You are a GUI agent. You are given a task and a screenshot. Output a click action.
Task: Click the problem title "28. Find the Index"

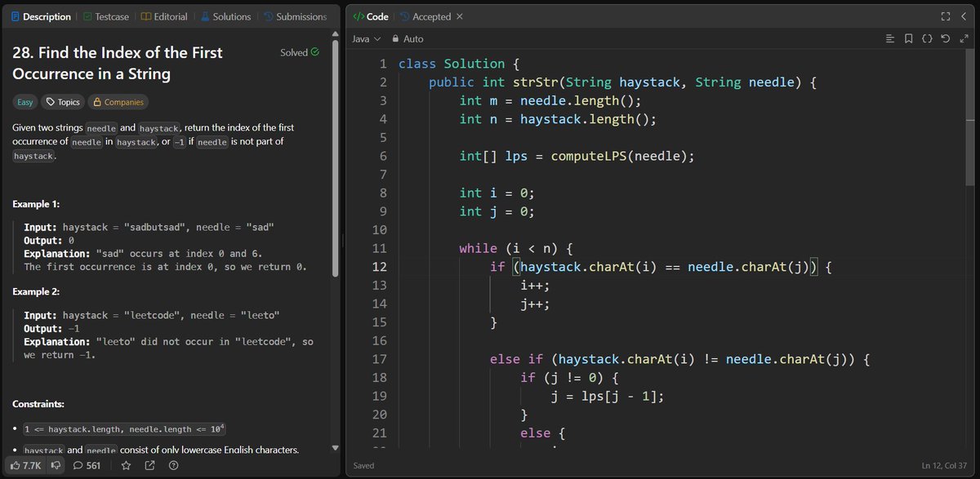[x=118, y=63]
